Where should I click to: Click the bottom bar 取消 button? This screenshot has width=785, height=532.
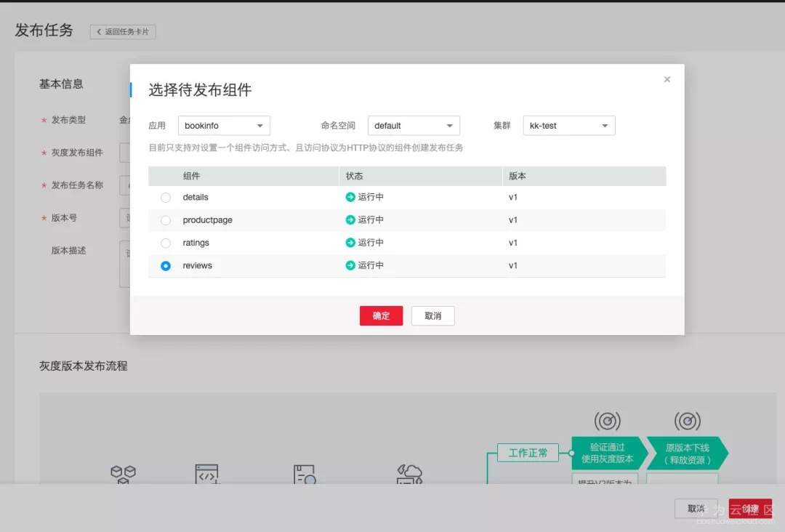click(696, 509)
